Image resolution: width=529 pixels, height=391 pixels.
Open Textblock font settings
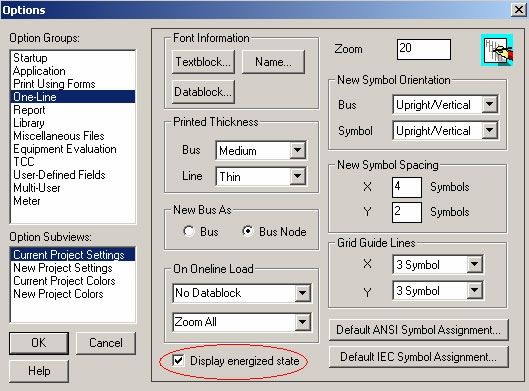[x=203, y=62]
